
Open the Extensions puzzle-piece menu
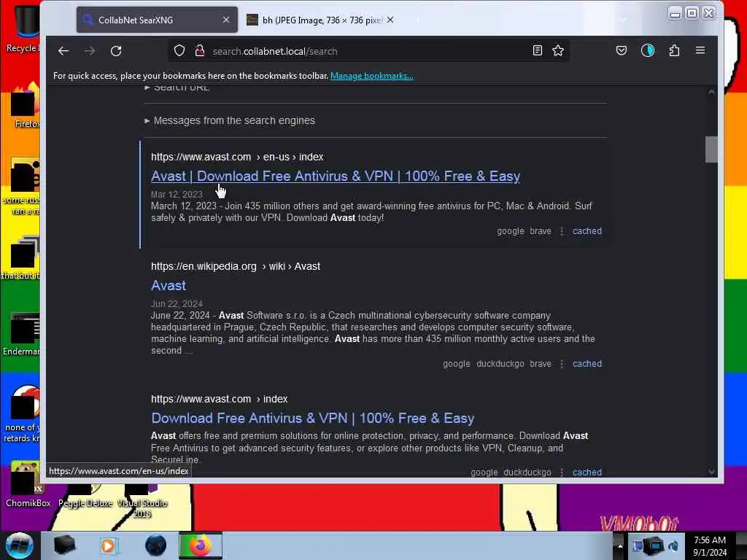[674, 50]
